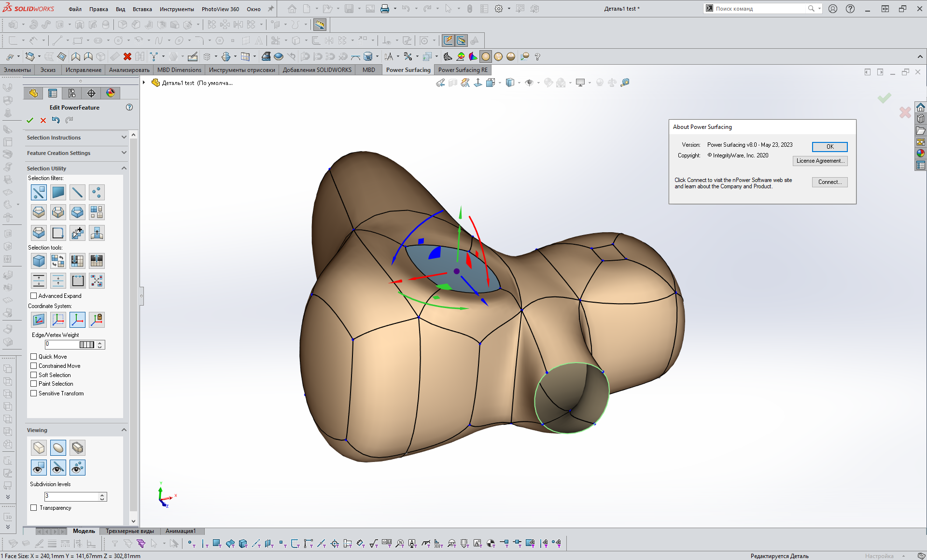Expand the Деталь1 test tree node

point(144,83)
